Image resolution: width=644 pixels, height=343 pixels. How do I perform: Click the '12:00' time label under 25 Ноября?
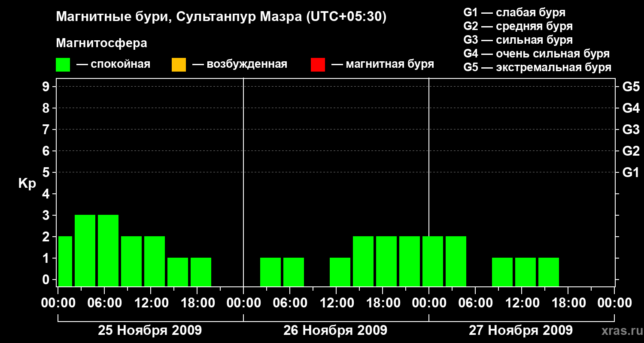(151, 303)
